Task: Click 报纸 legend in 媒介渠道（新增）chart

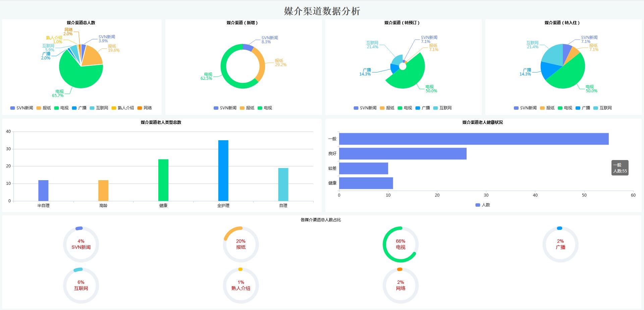Action: point(247,108)
